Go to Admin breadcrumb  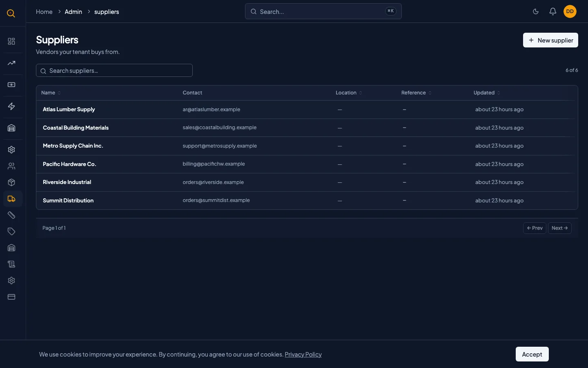point(73,12)
